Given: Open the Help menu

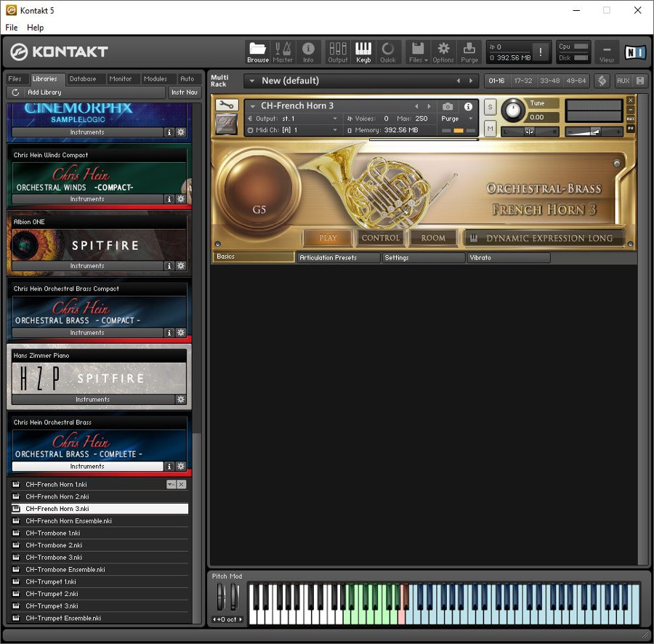Looking at the screenshot, I should point(35,28).
